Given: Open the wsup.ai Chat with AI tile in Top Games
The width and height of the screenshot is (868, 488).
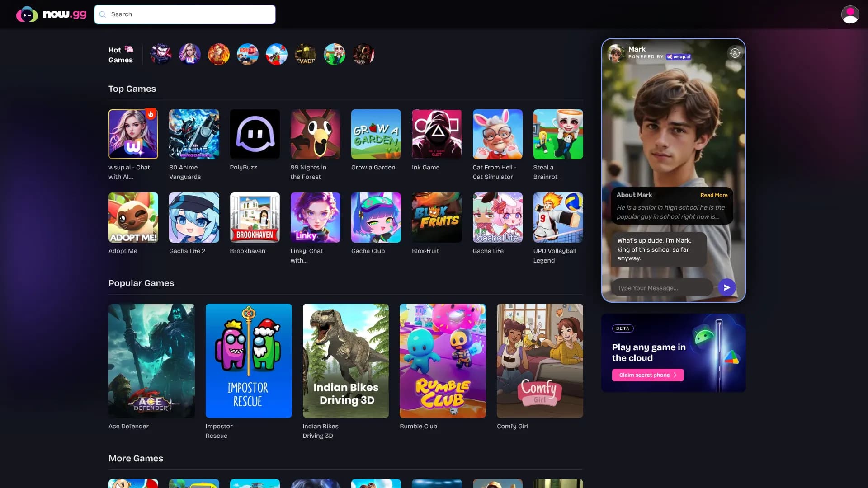Looking at the screenshot, I should pyautogui.click(x=133, y=134).
